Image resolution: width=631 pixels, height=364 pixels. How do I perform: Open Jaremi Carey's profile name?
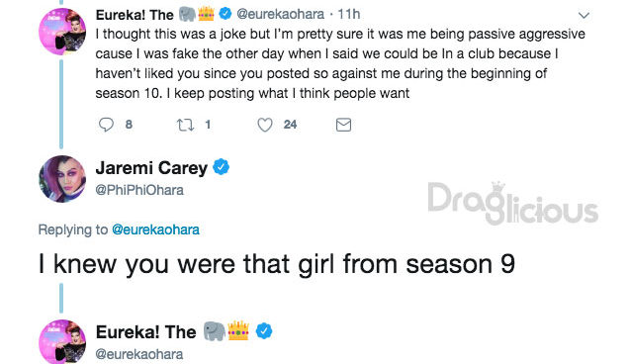pos(151,167)
